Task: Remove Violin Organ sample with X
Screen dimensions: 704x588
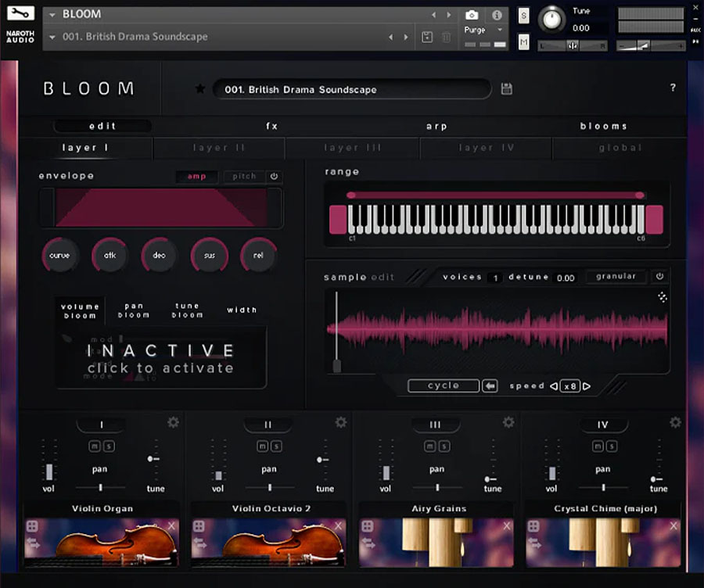Action: coord(171,525)
